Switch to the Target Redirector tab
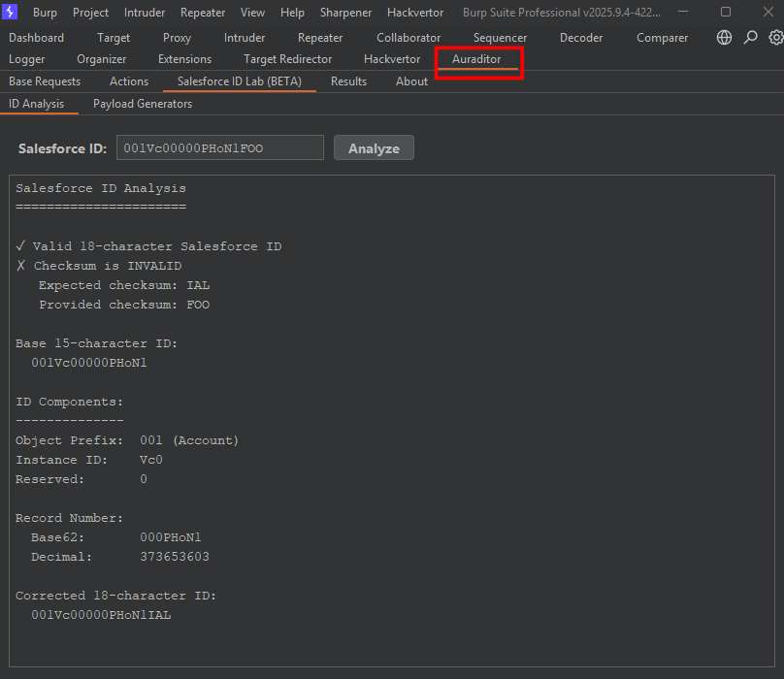Screen dimensions: 784x679 click(287, 59)
